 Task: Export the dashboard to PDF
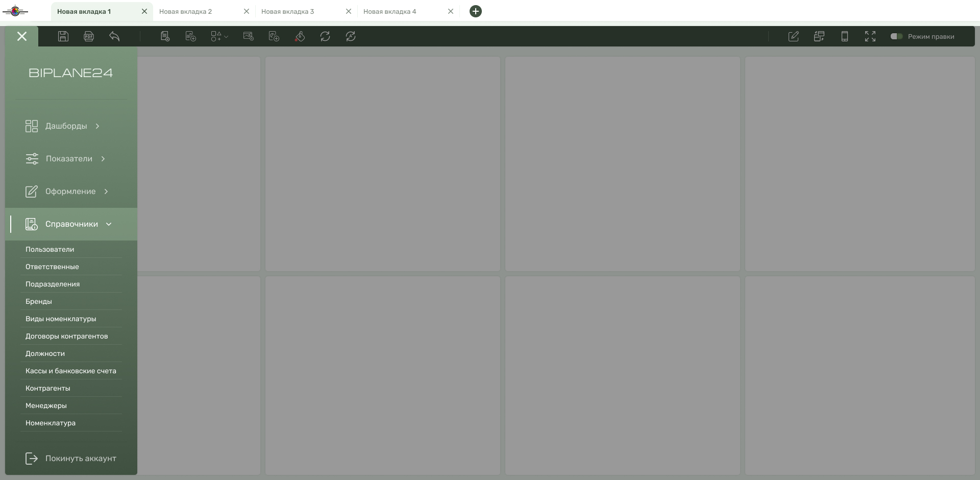coord(89,36)
